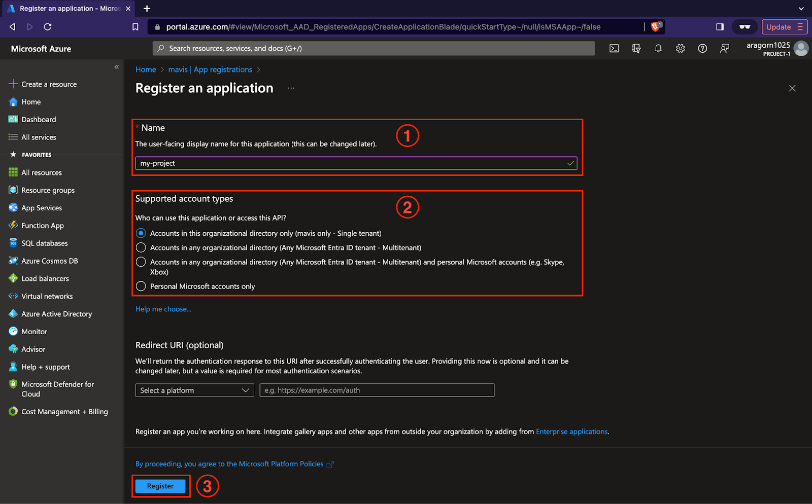Open Brave Shields lion icon

(x=656, y=27)
